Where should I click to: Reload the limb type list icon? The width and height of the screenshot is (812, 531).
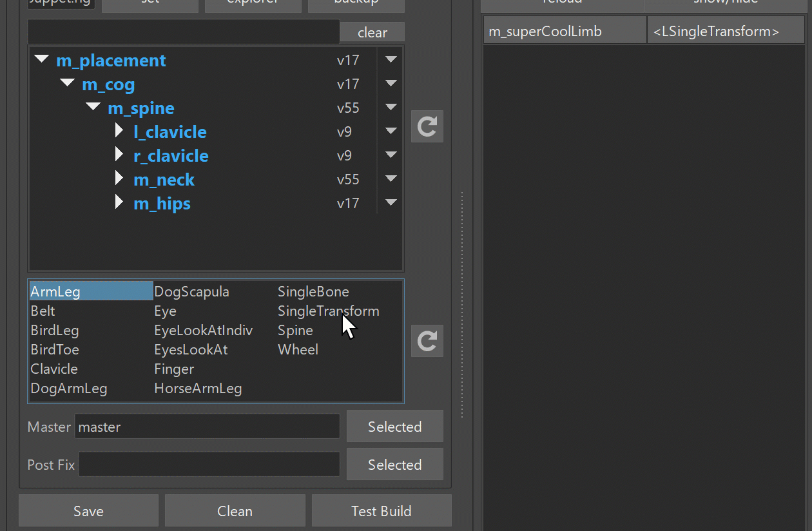(x=427, y=341)
